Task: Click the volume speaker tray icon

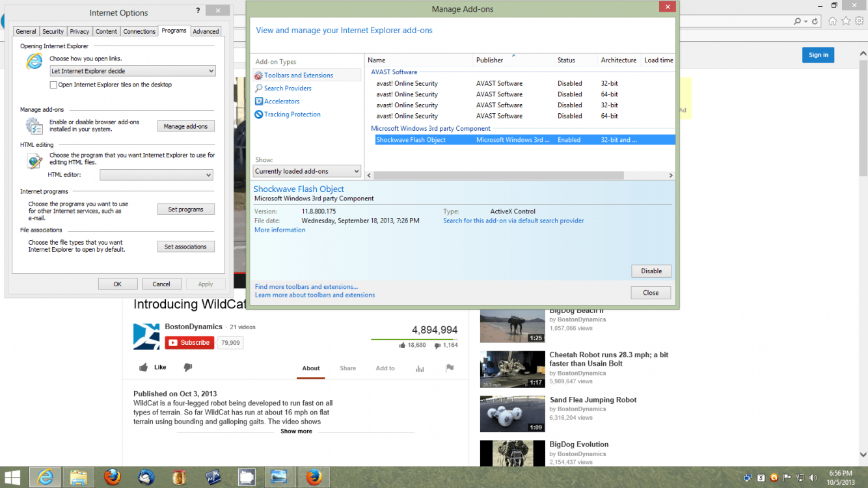Action: click(x=813, y=478)
